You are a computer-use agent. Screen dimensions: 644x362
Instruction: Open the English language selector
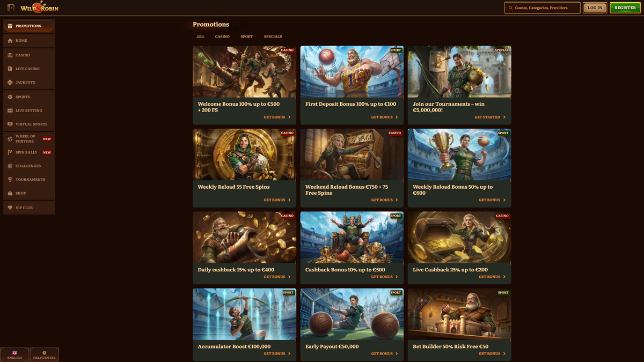tap(14, 354)
